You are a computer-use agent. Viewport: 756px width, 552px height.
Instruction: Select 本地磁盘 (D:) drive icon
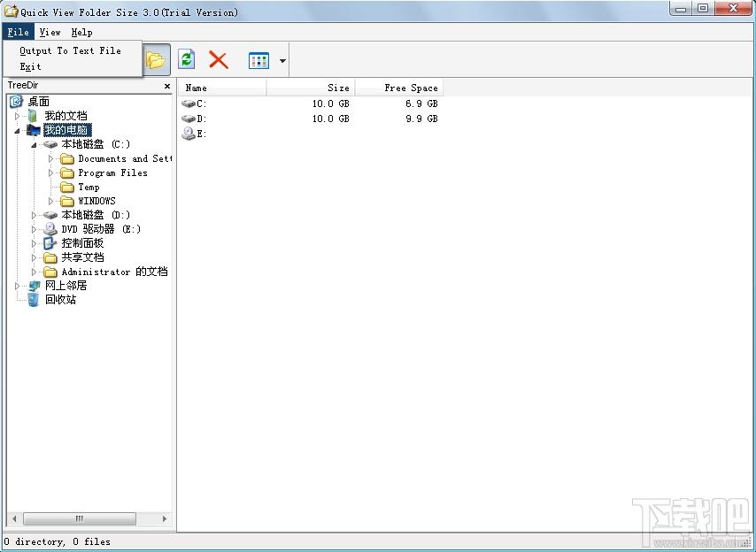coord(50,215)
